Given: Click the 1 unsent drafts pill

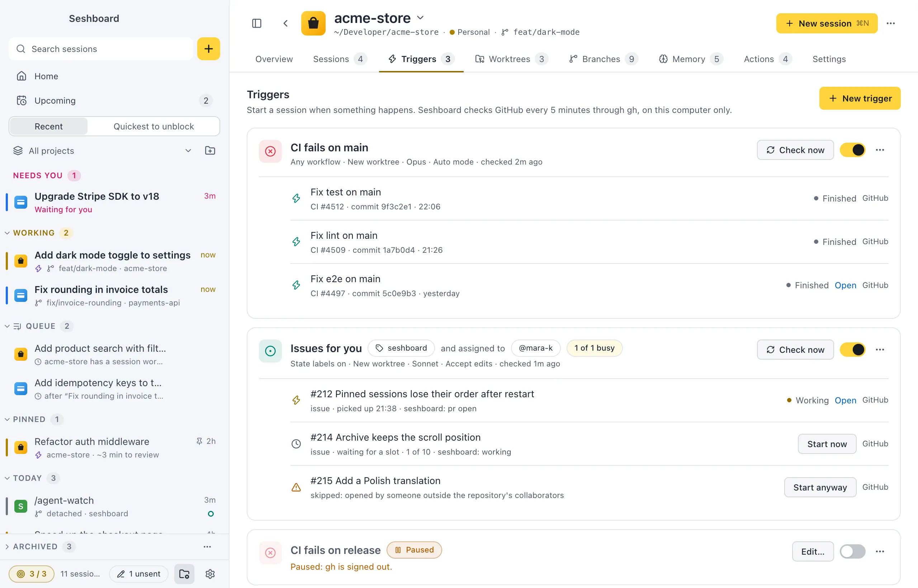Looking at the screenshot, I should (139, 574).
